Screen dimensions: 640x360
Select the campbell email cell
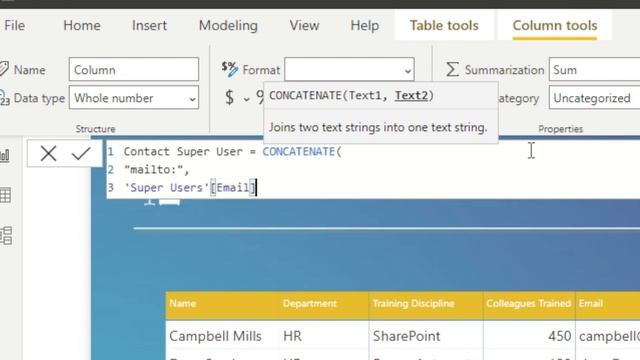609,336
